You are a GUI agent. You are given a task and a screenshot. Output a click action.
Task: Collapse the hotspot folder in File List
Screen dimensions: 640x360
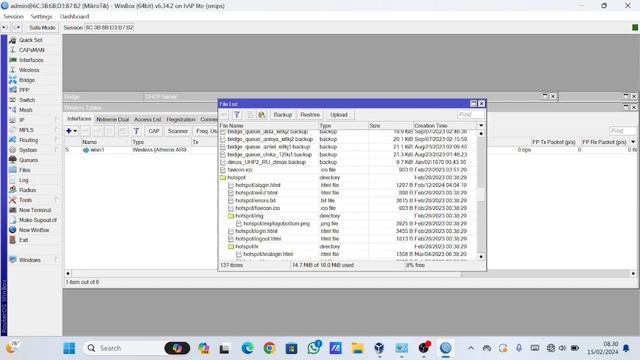tap(223, 178)
